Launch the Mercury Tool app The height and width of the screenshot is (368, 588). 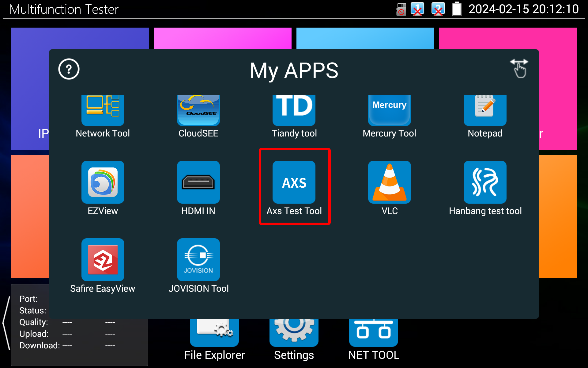[389, 111]
